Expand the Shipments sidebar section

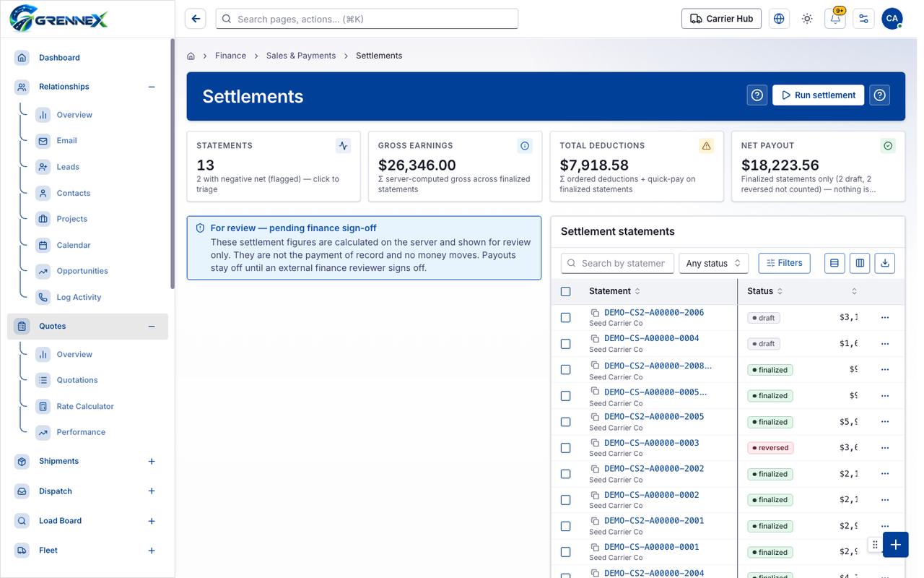coord(152,462)
